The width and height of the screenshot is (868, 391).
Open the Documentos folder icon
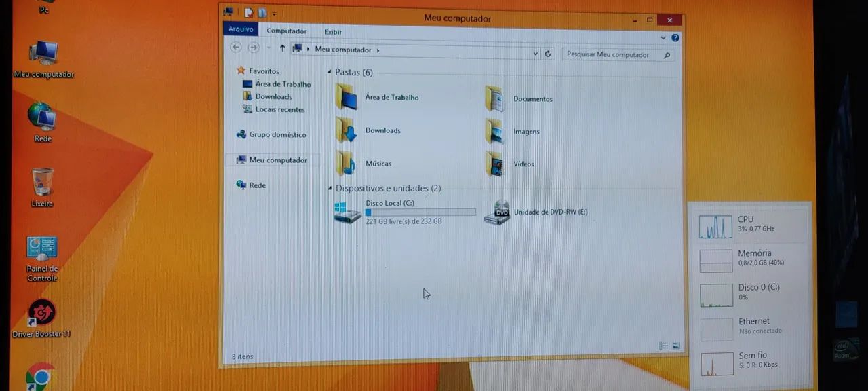[494, 99]
